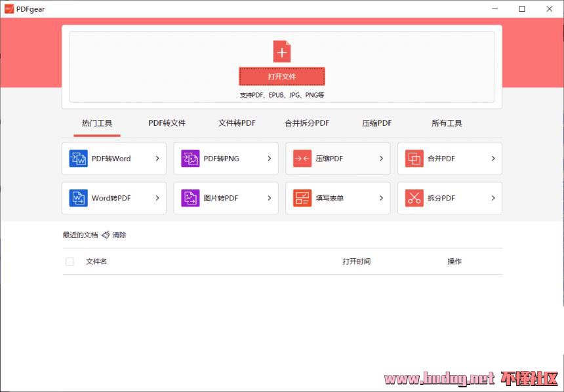Minimize the PDFgear window
The height and width of the screenshot is (392, 564).
[x=495, y=9]
